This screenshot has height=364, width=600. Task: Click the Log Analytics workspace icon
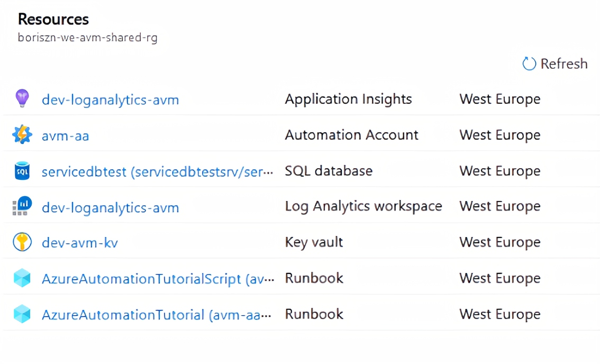coord(22,206)
